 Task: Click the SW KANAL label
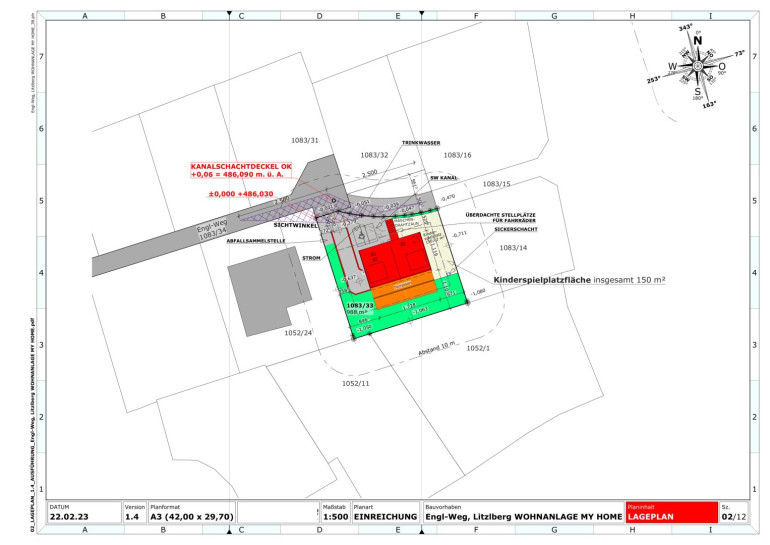pyautogui.click(x=444, y=178)
